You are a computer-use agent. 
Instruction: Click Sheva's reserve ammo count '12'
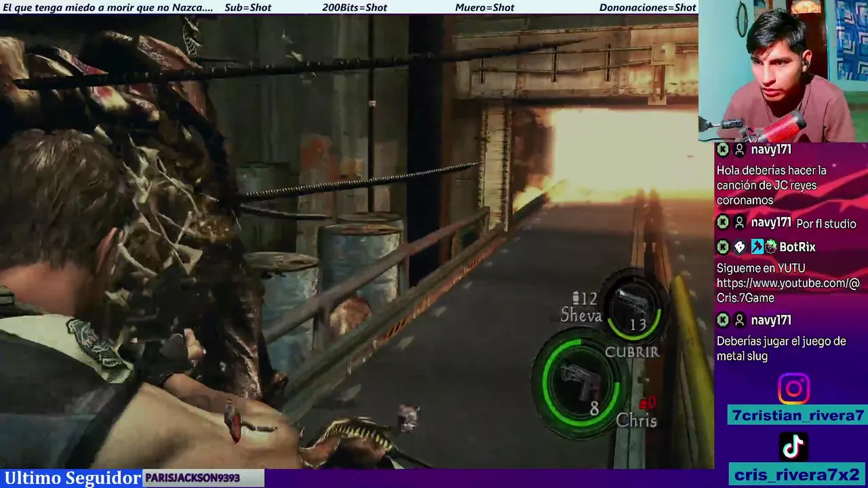[x=589, y=298]
